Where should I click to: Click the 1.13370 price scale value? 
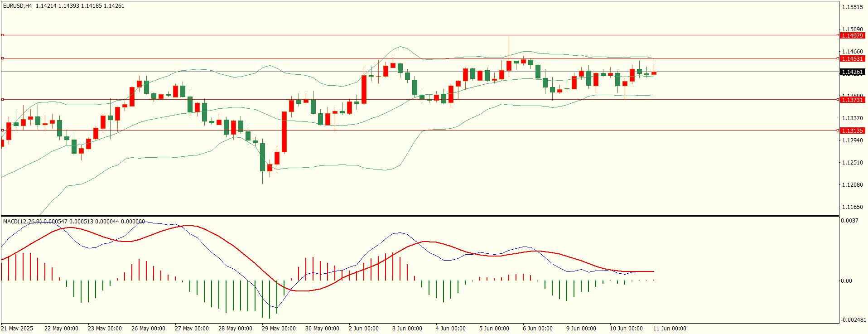pos(852,118)
